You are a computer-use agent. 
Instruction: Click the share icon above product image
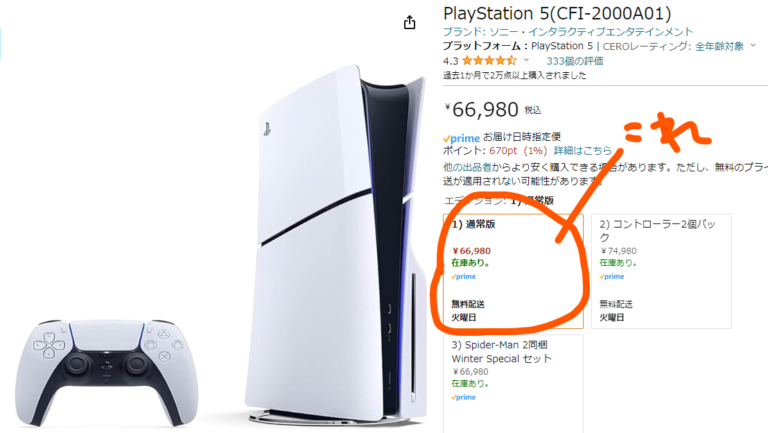pyautogui.click(x=409, y=23)
